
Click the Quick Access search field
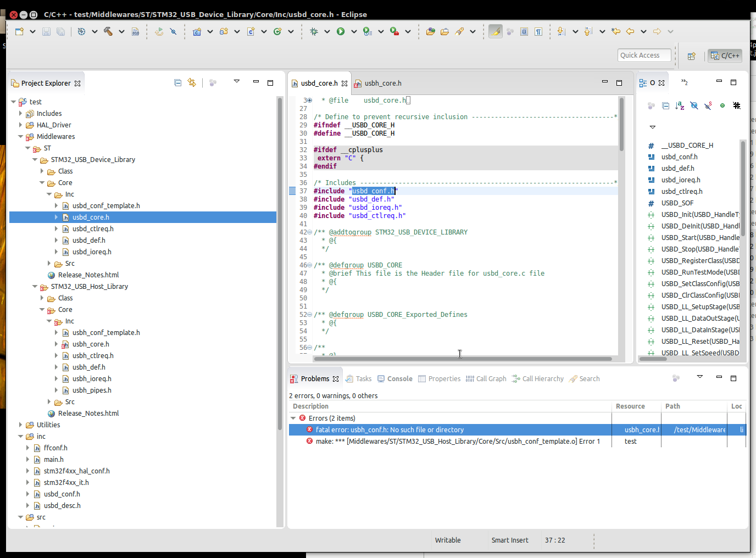644,55
